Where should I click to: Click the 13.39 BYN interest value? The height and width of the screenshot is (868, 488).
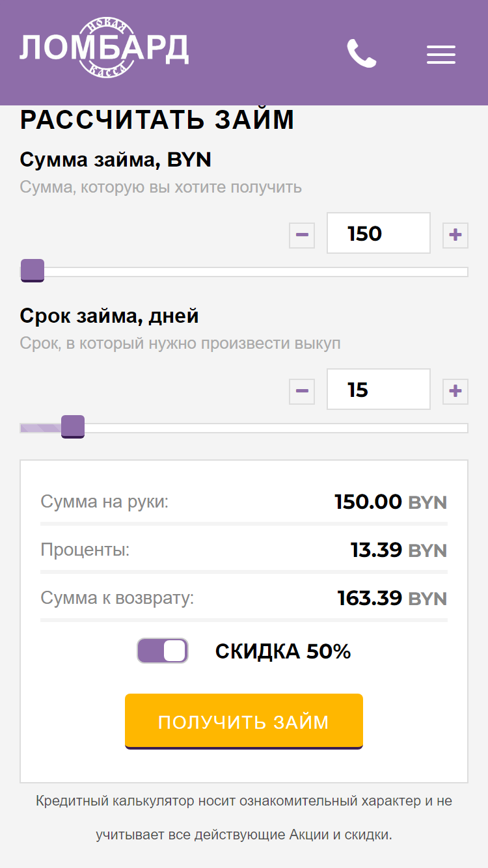399,550
